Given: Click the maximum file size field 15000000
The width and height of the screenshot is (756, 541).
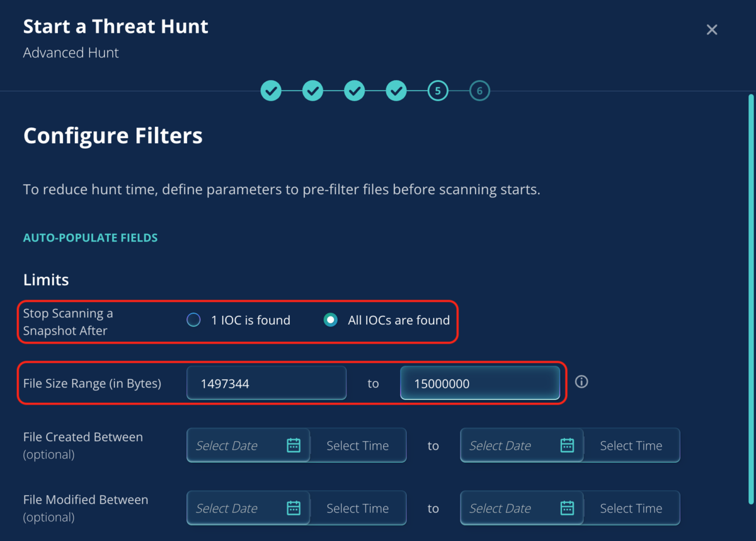Looking at the screenshot, I should (x=480, y=383).
